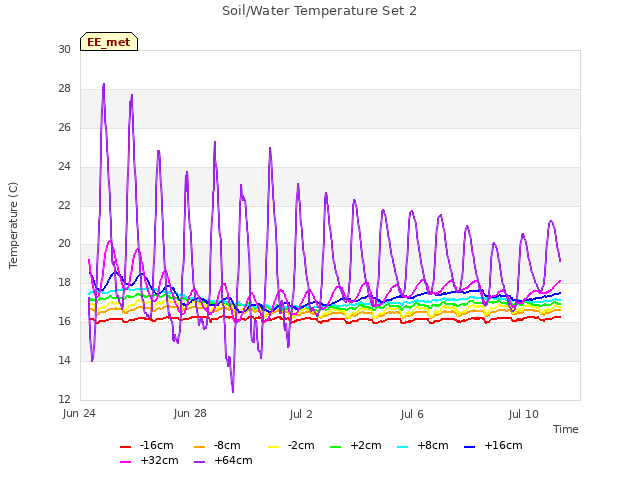Image resolution: width=640 pixels, height=480 pixels.
Task: Click the 18 y-axis tick label
Action: click(x=64, y=282)
